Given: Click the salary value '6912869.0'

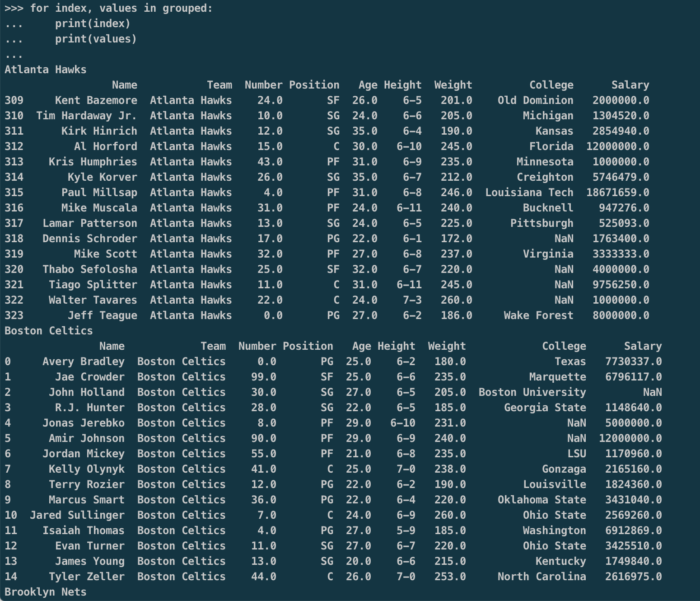Looking at the screenshot, I should tap(634, 531).
